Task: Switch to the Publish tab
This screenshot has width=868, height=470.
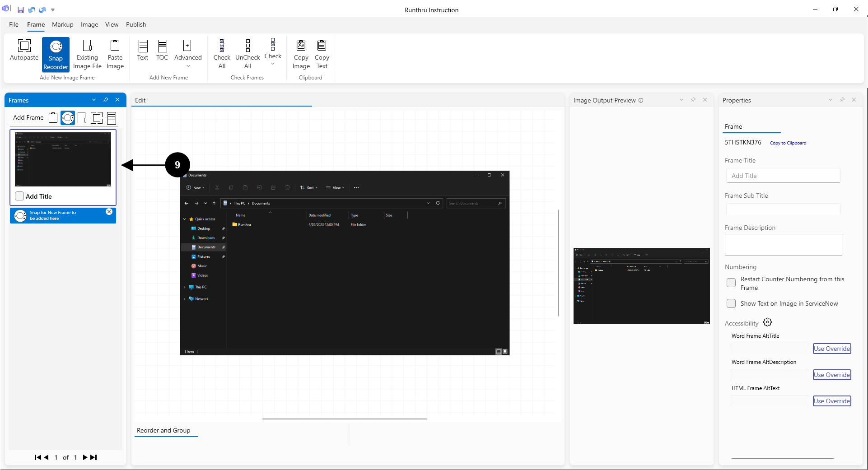Action: (136, 24)
